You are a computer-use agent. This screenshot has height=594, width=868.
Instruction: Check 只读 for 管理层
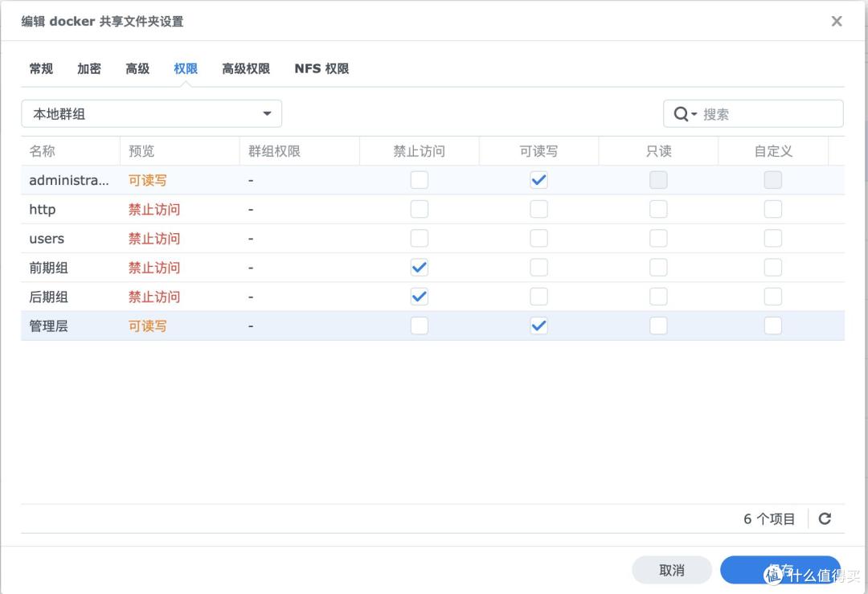click(658, 326)
